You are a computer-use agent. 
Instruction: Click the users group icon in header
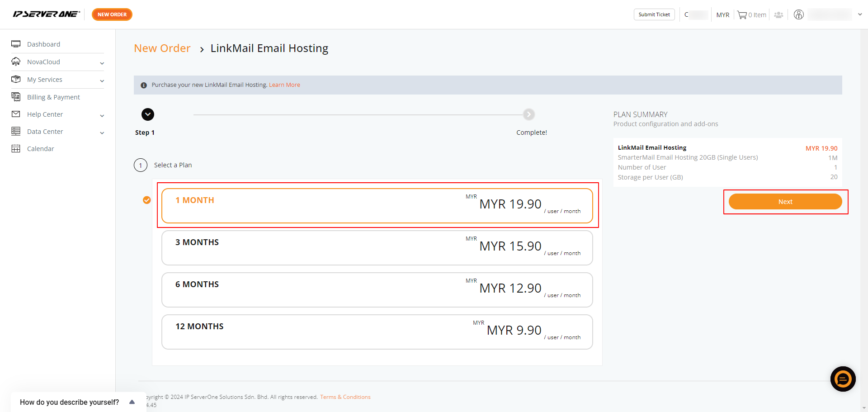pyautogui.click(x=778, y=15)
